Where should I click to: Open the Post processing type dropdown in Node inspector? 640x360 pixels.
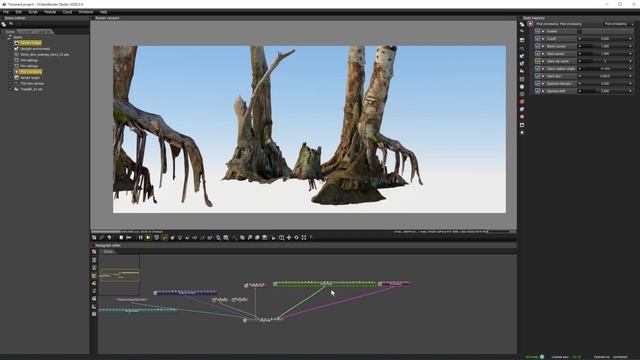[x=619, y=24]
